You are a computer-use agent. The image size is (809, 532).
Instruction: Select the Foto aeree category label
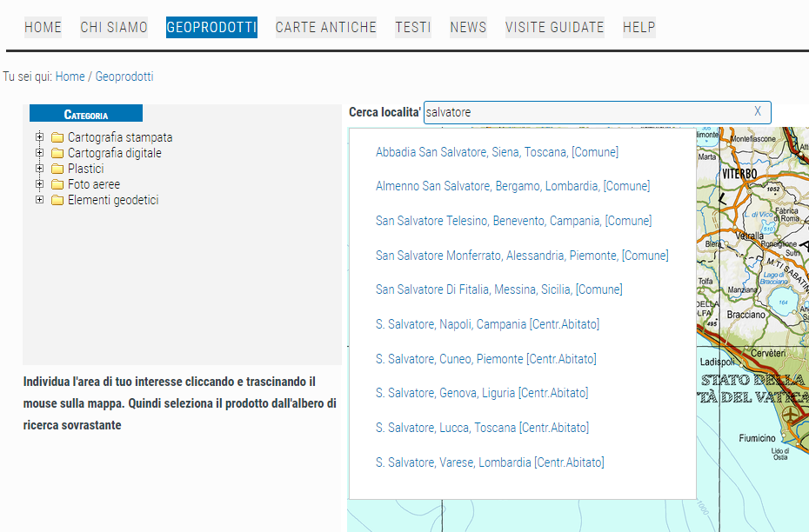click(x=94, y=184)
